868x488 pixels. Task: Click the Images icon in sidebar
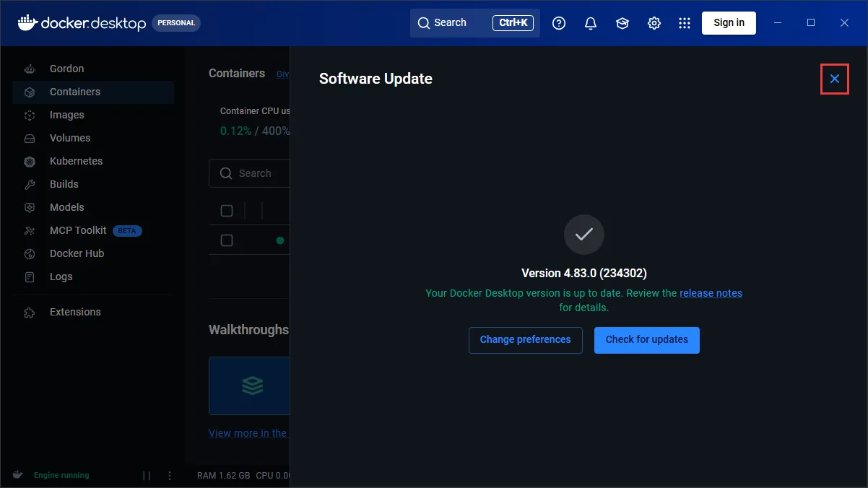[x=30, y=116]
